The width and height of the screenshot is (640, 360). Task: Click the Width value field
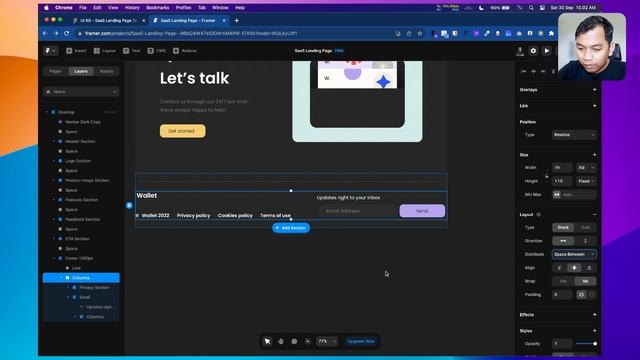point(562,168)
